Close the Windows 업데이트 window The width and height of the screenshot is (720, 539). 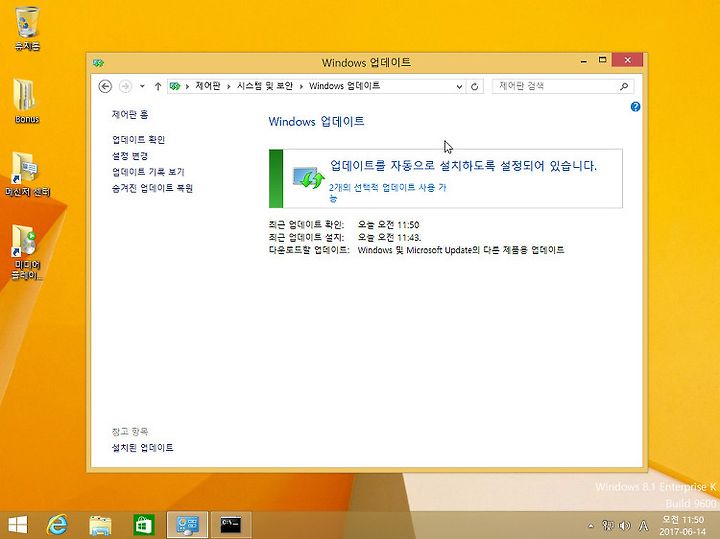pyautogui.click(x=627, y=60)
